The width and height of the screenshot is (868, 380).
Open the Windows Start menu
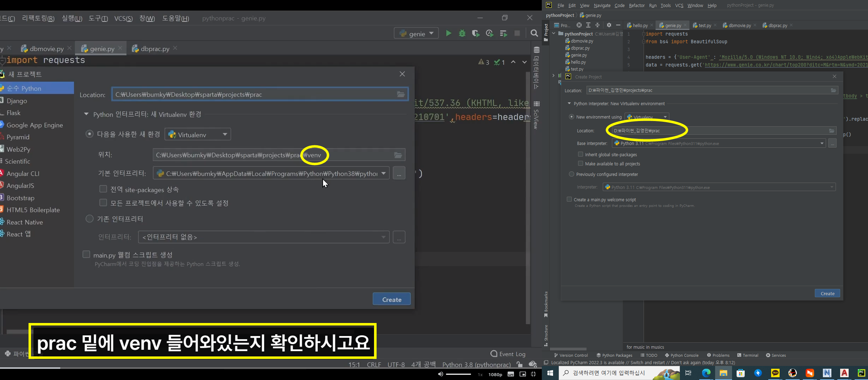[550, 373]
